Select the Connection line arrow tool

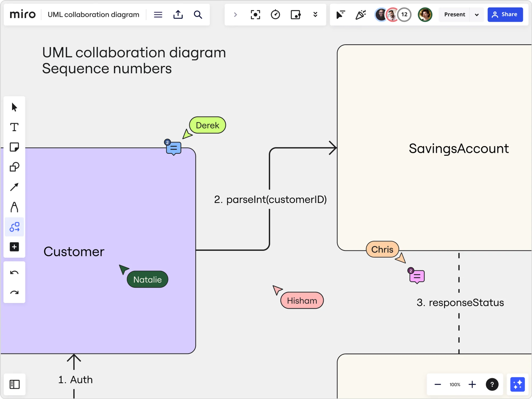(x=14, y=187)
